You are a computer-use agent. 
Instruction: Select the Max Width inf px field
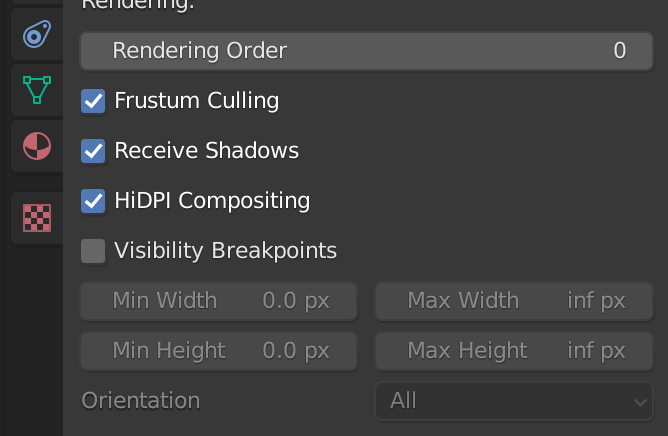click(514, 301)
